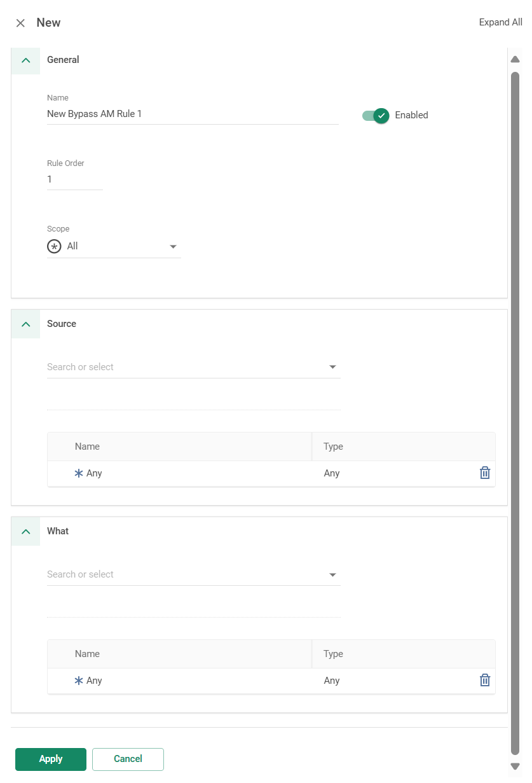
Task: Open the Source search or select dropdown
Action: coord(194,367)
